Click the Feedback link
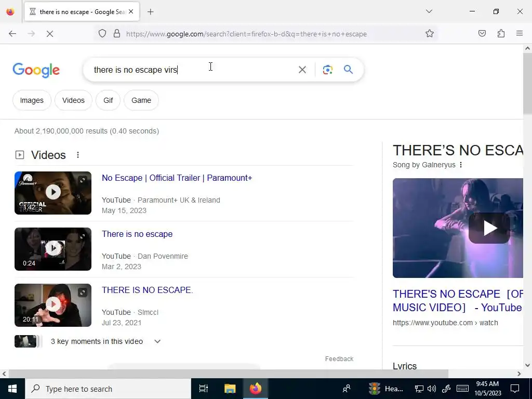This screenshot has height=399, width=532. tap(339, 359)
